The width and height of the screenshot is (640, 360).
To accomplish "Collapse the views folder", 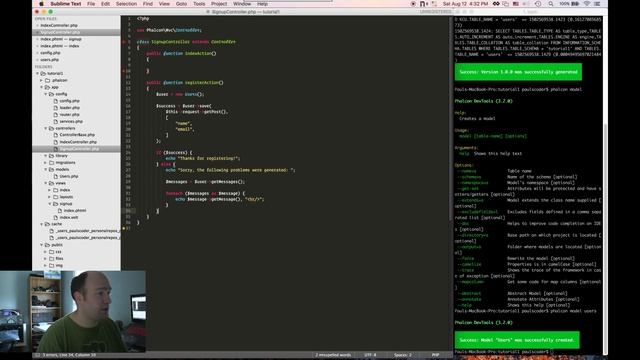I will (46, 183).
